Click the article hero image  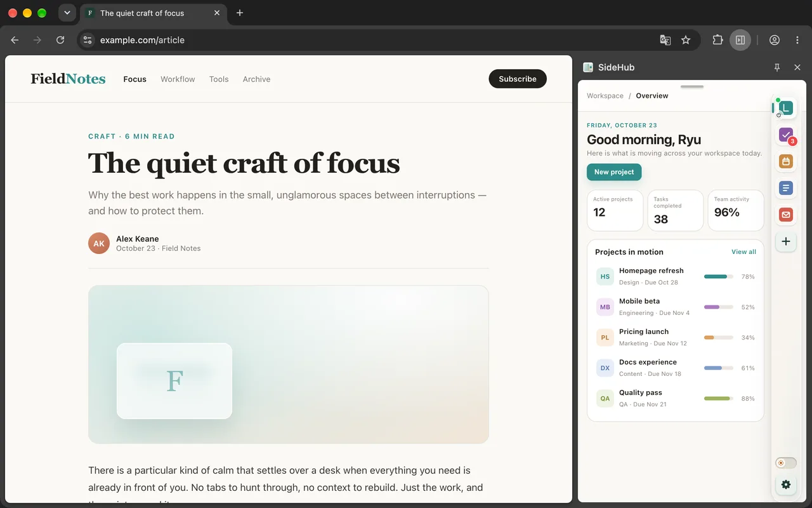point(289,364)
